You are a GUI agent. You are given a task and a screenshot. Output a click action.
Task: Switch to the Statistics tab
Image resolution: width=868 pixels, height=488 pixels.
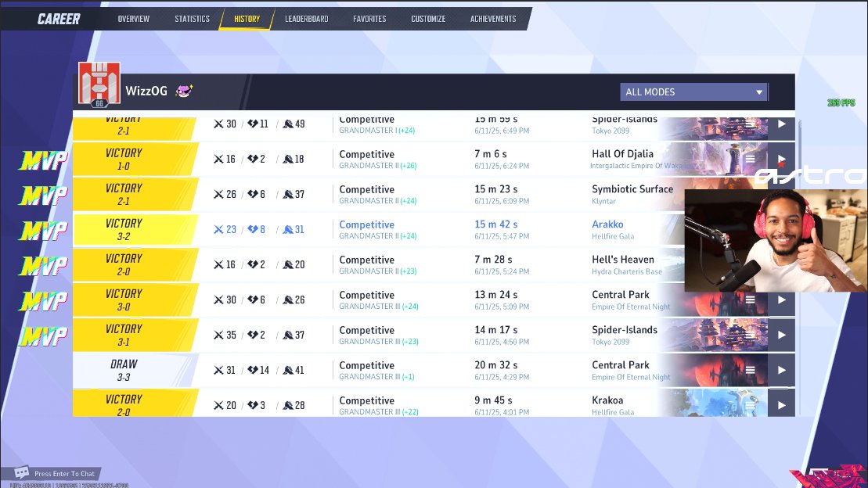tap(192, 19)
